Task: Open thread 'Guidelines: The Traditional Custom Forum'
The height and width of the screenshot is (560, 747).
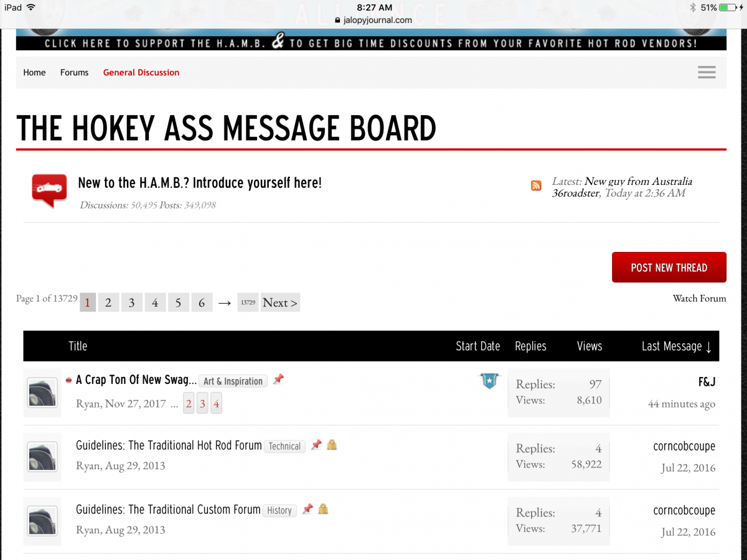Action: pos(168,509)
